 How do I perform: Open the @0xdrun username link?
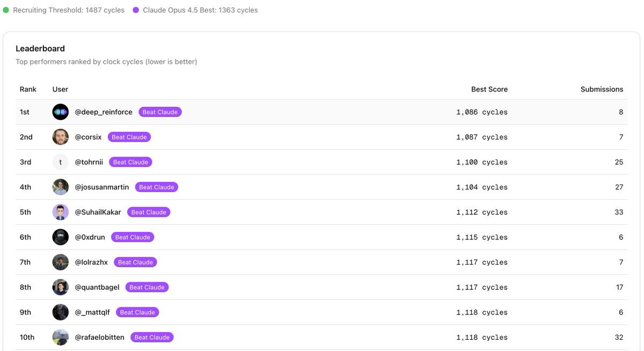click(x=90, y=237)
